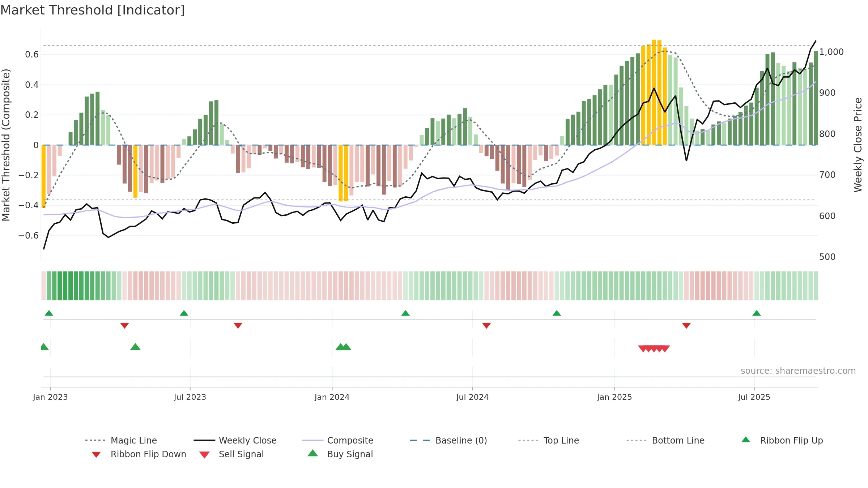Toggle the Sell Signal legend entry
This screenshot has height=488, width=868.
click(231, 454)
